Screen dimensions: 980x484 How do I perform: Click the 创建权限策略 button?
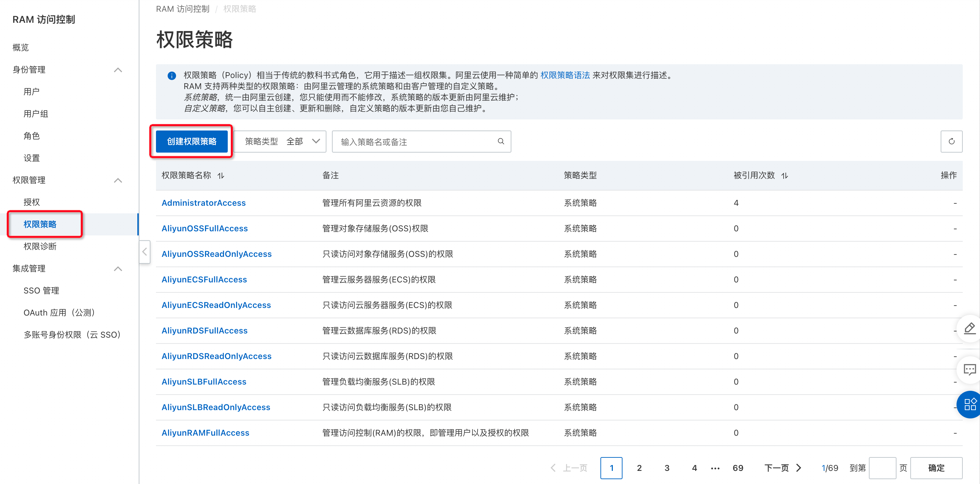tap(192, 142)
